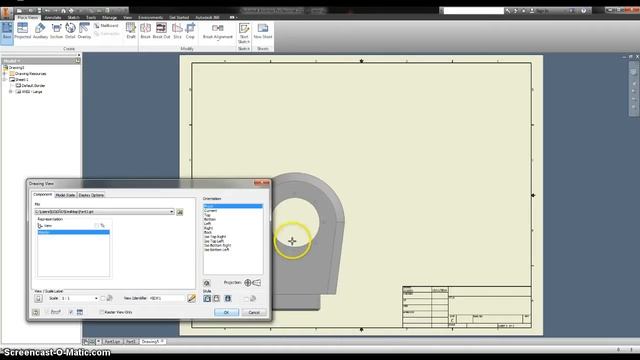
Task: Expand the Drawing Resources folder
Action: click(x=5, y=74)
